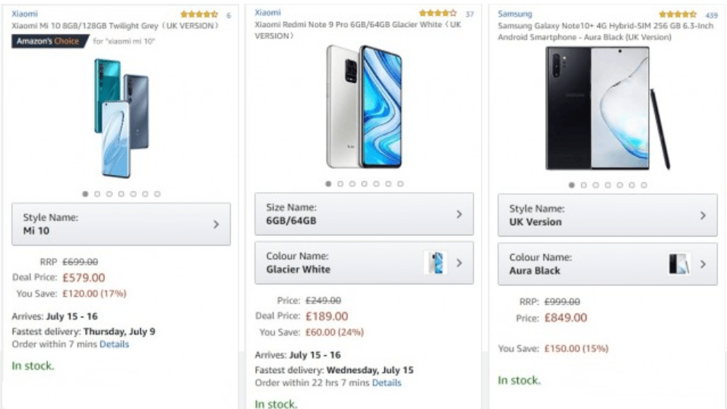Open the Samsung brand link
The width and height of the screenshot is (727, 409).
coord(515,14)
